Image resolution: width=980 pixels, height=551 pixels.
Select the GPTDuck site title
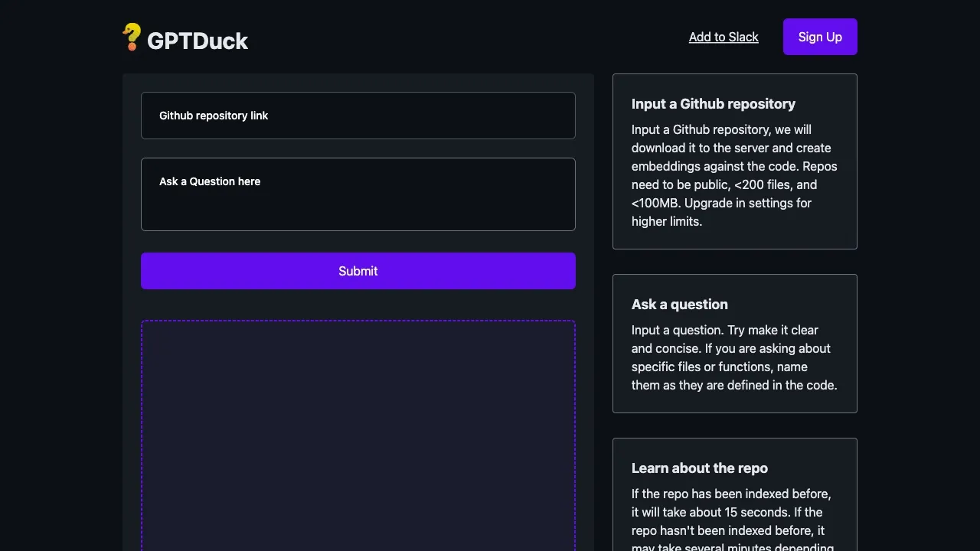tap(197, 41)
